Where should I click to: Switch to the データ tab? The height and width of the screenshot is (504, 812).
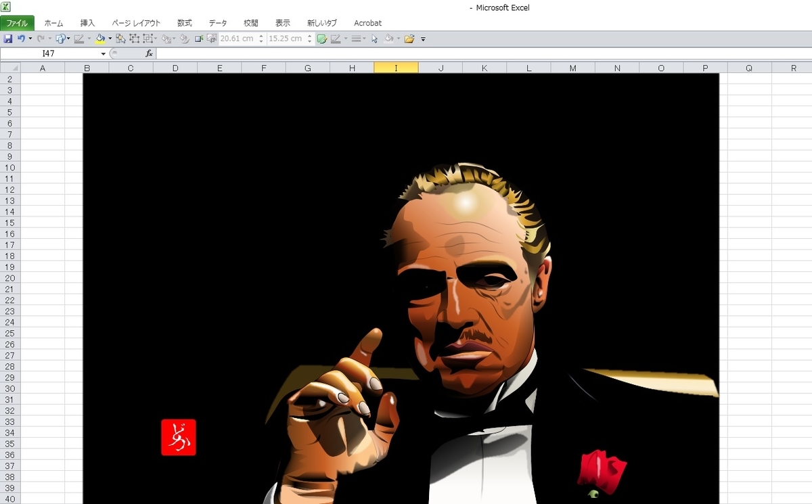218,23
